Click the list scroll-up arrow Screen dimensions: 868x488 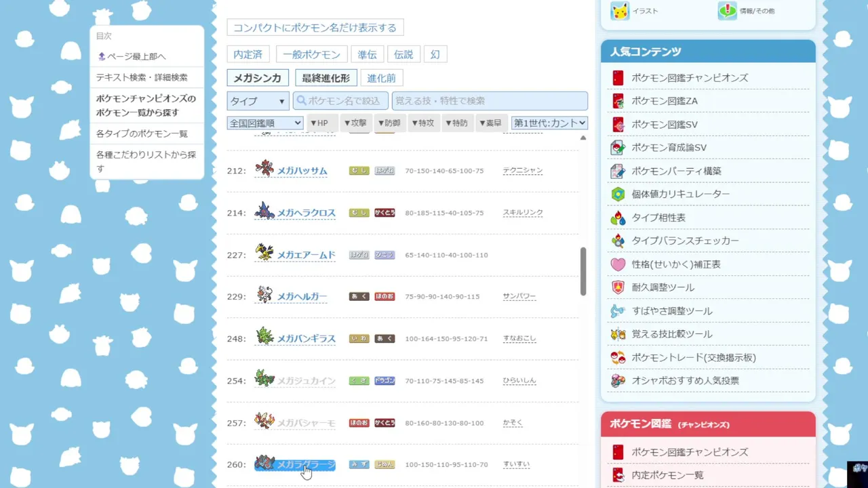pyautogui.click(x=583, y=138)
